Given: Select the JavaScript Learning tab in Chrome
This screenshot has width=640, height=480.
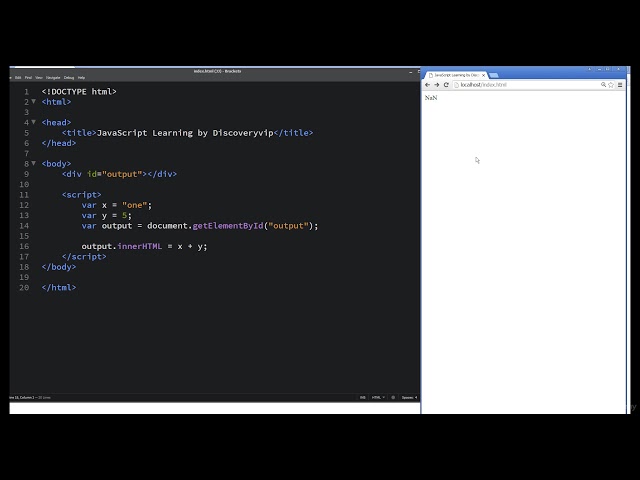Looking at the screenshot, I should (x=455, y=76).
